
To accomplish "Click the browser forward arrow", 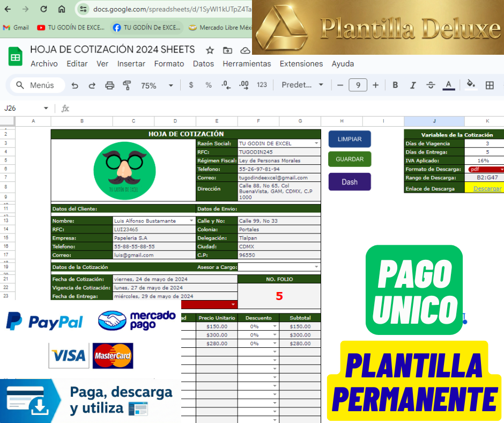I will 25,9.
